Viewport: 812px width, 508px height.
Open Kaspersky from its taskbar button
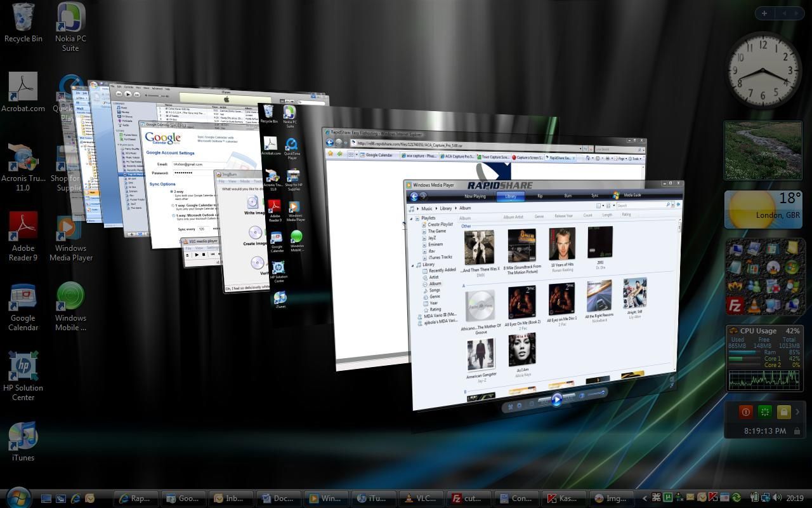click(x=561, y=498)
